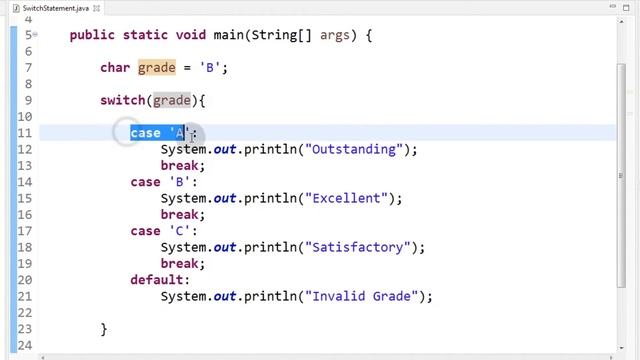Click the char keyword on line 7
The image size is (640, 360).
115,68
